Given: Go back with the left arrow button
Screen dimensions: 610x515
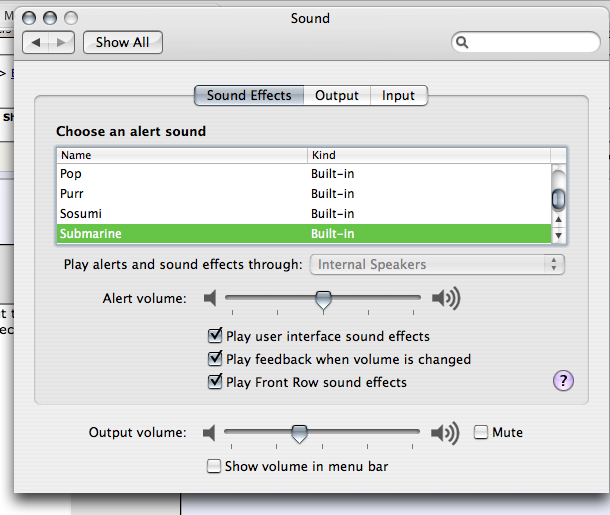Looking at the screenshot, I should click(36, 42).
